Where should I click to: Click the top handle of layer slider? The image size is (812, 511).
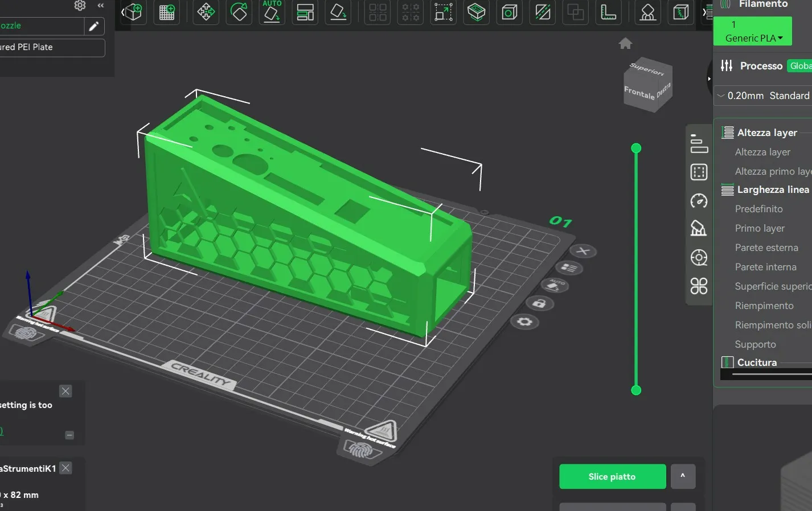pos(636,149)
